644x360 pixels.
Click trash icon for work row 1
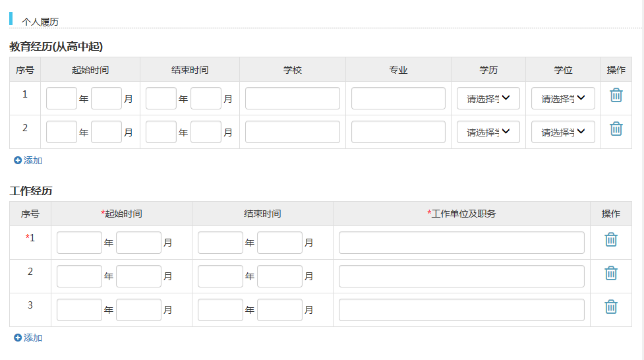pyautogui.click(x=610, y=240)
